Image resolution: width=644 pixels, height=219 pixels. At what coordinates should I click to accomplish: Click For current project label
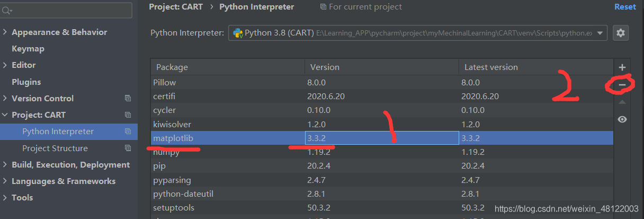point(361,7)
